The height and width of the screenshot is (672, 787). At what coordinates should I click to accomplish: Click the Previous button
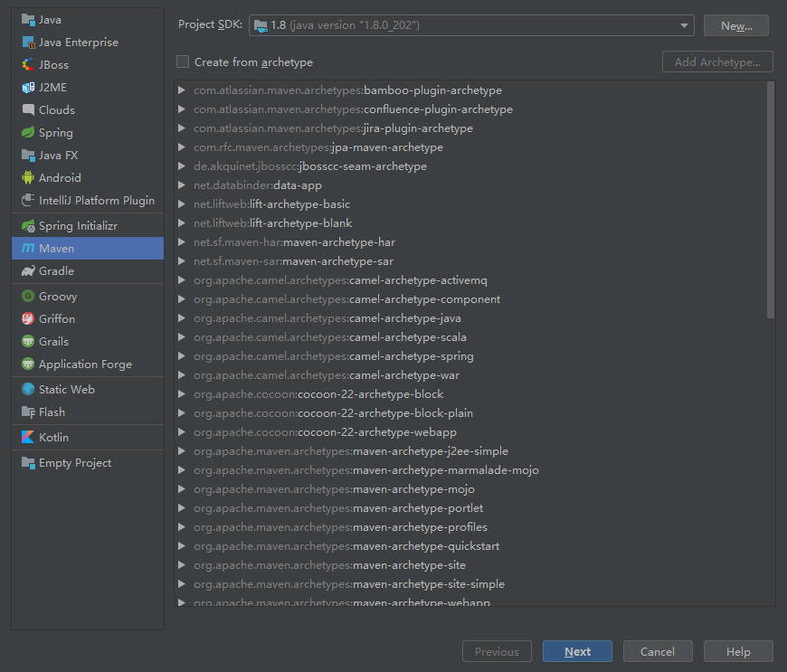click(x=497, y=651)
